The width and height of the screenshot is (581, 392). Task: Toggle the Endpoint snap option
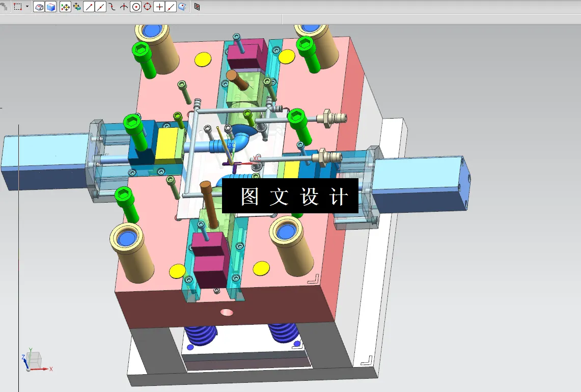click(89, 7)
